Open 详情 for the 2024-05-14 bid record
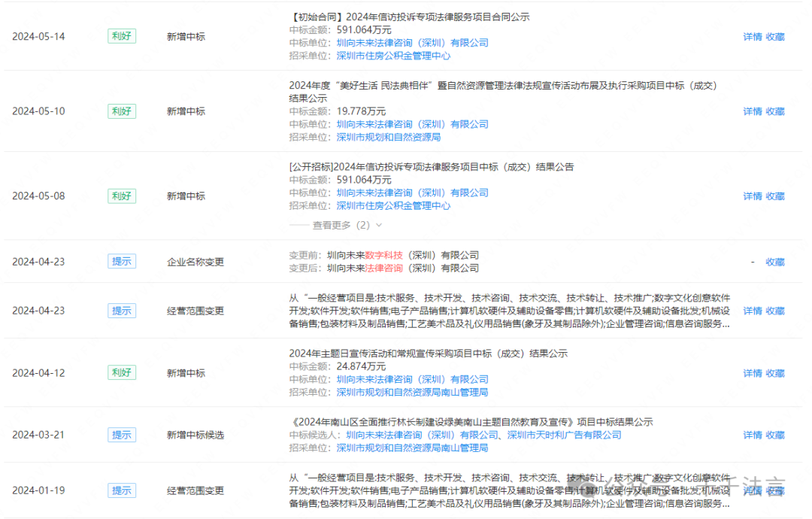 tap(753, 37)
